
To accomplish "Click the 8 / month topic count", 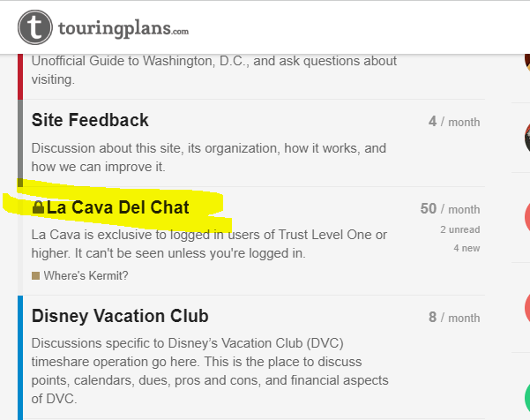I will [x=453, y=318].
